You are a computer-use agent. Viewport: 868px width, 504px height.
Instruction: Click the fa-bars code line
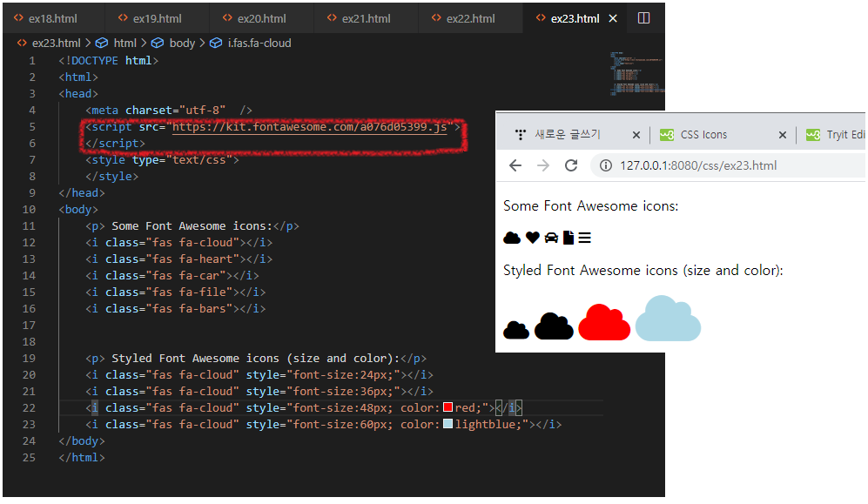[x=176, y=309]
